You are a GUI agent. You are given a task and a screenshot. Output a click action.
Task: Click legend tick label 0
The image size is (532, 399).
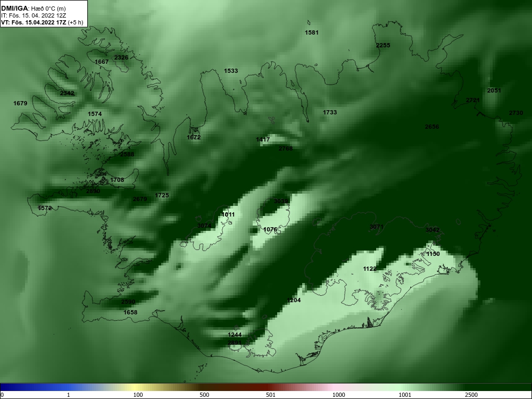(x=2, y=395)
